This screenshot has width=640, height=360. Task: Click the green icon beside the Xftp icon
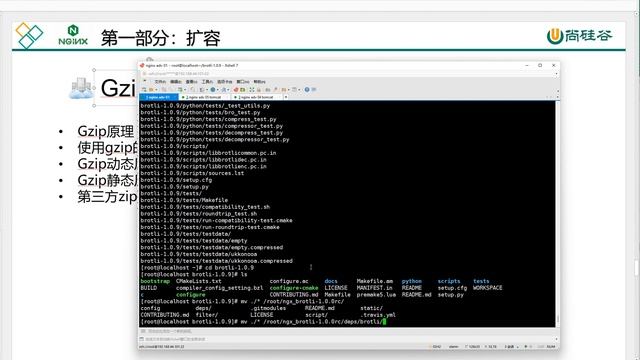[x=242, y=89]
